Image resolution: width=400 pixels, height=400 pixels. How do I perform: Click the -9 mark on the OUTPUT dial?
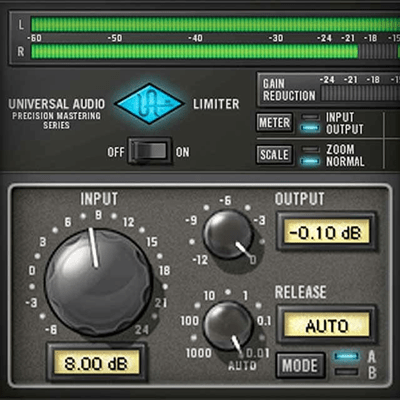click(x=191, y=220)
